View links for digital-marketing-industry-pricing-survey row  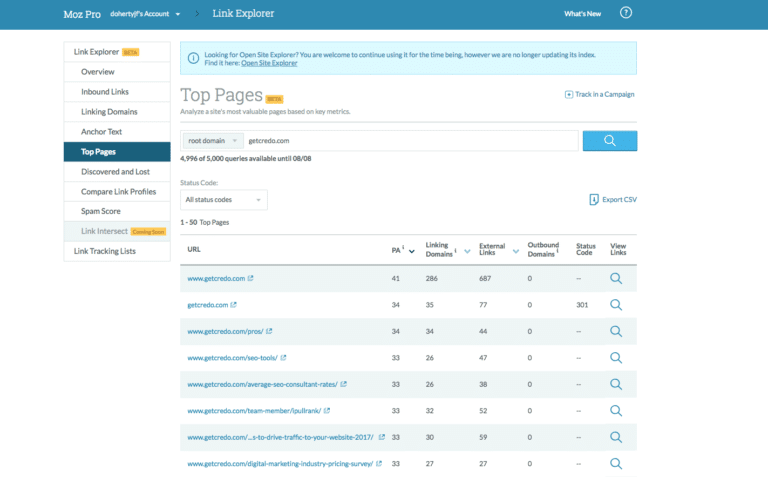click(616, 463)
